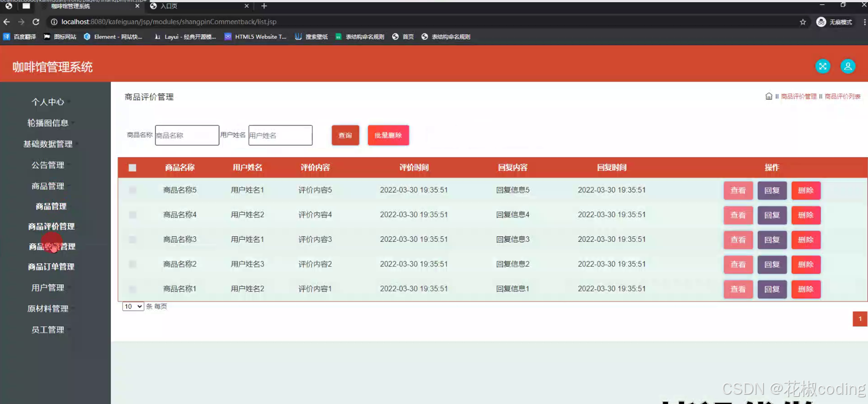
Task: Collapse the 商品管理 sidebar group
Action: tap(48, 186)
